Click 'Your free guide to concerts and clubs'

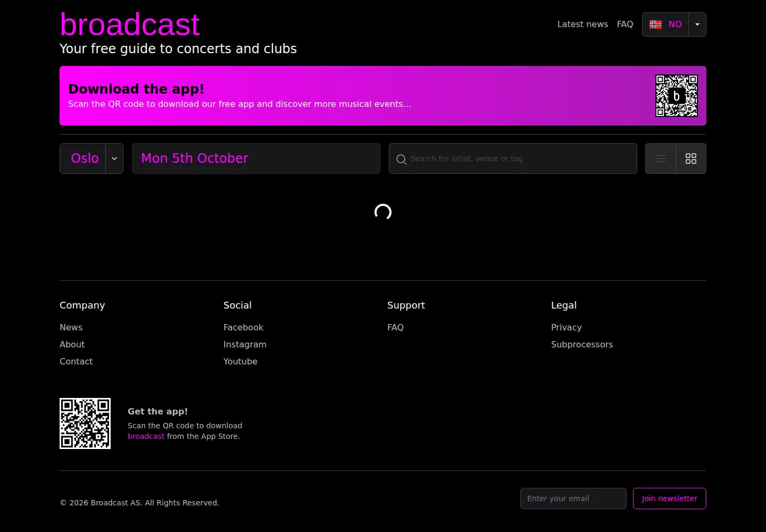click(178, 48)
